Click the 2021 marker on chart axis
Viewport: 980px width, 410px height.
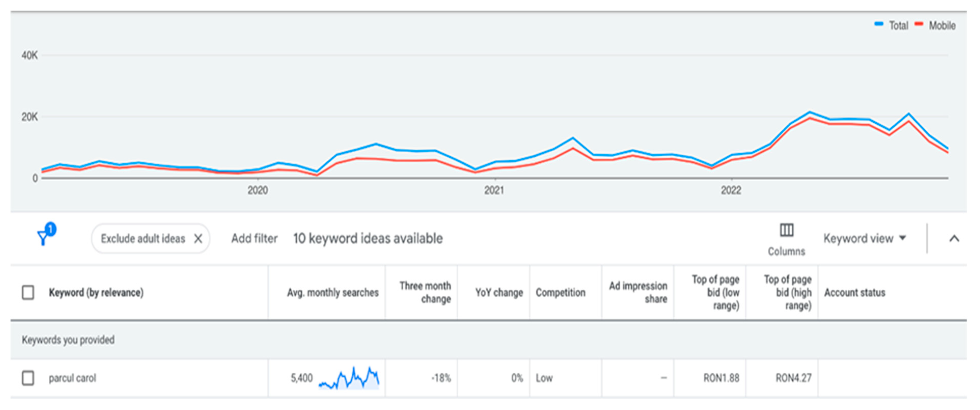point(494,190)
